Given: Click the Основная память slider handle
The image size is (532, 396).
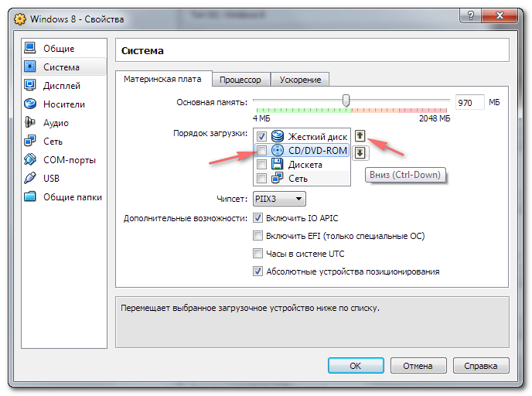Looking at the screenshot, I should pyautogui.click(x=346, y=101).
